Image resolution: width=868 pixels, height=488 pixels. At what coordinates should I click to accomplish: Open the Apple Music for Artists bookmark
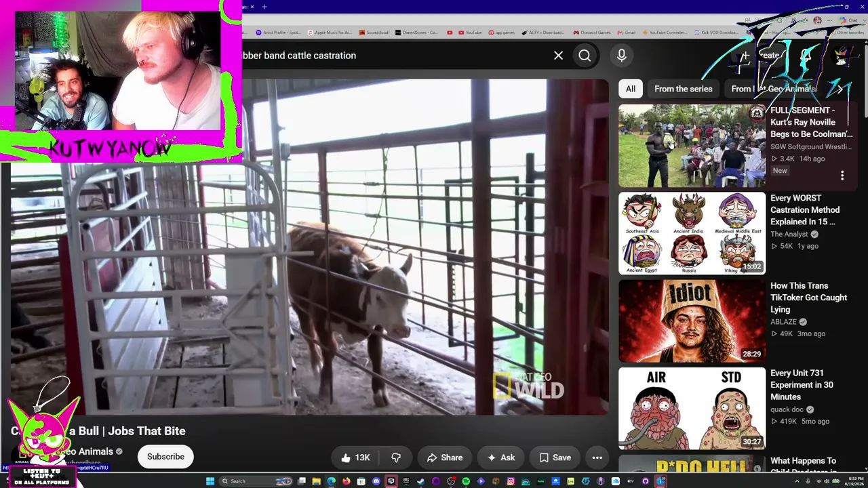click(x=330, y=33)
